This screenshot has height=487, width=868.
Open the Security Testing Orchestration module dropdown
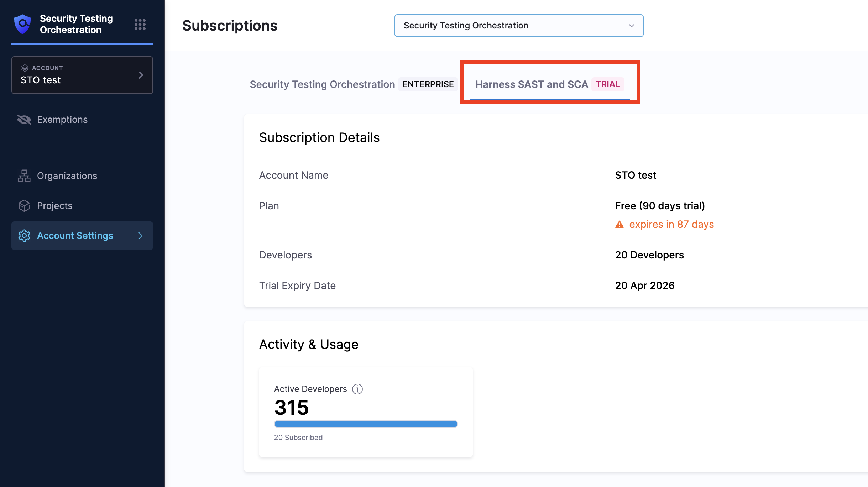pyautogui.click(x=519, y=26)
